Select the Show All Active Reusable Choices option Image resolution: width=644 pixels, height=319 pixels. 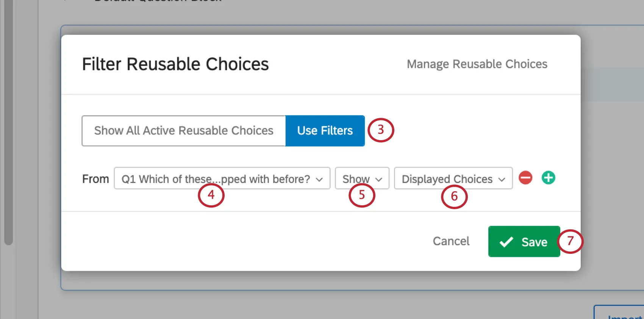pos(184,131)
